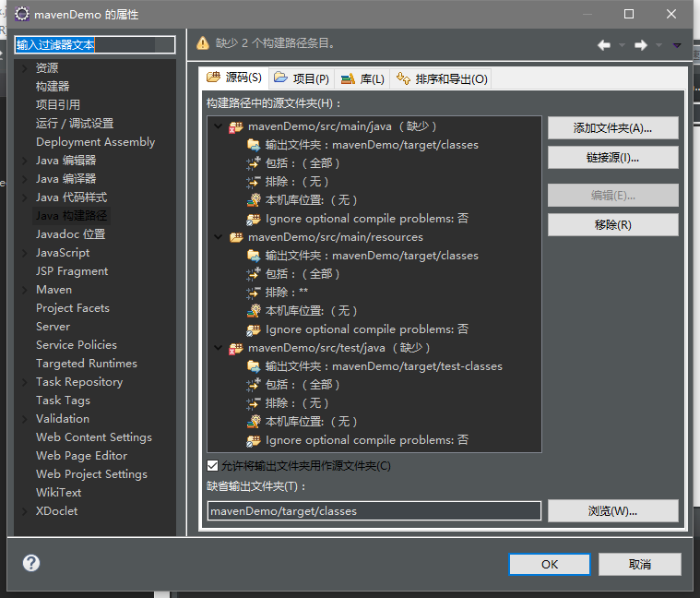Click the exclusion icon with ** under src/main/resources

point(254,293)
